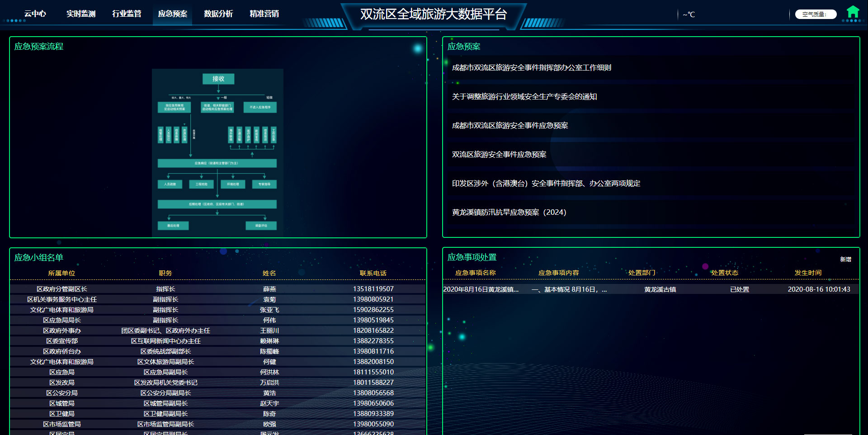
Task: Click the 处置状态 column header
Action: 724,273
